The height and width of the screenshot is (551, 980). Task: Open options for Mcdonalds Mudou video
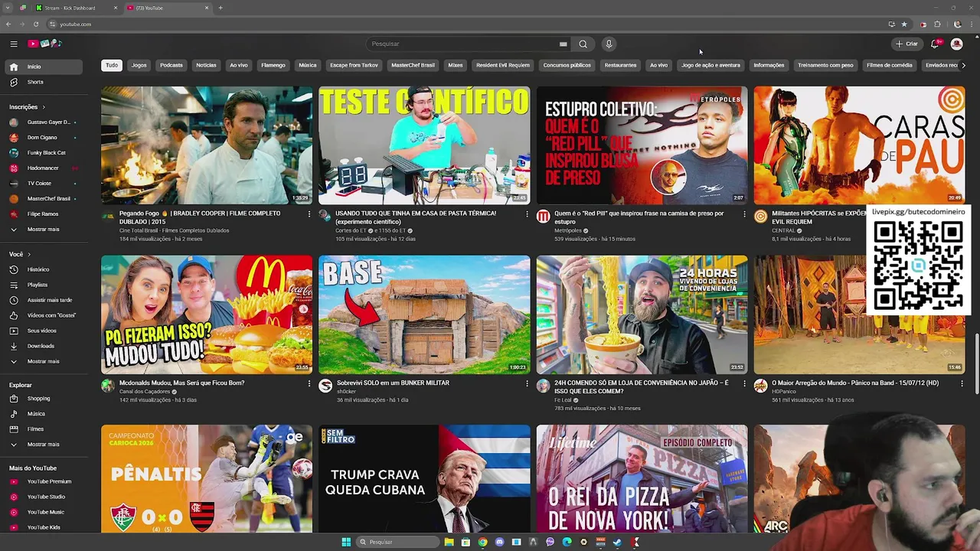coord(309,383)
